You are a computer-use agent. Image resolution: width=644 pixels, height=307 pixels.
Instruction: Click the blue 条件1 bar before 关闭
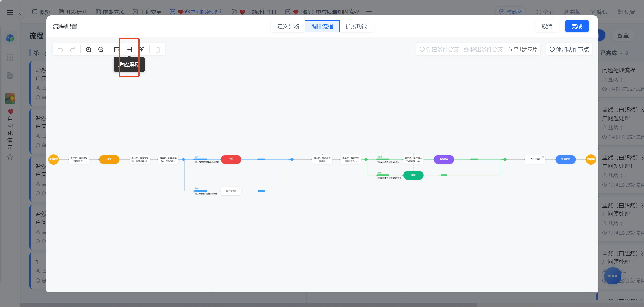coord(201,159)
